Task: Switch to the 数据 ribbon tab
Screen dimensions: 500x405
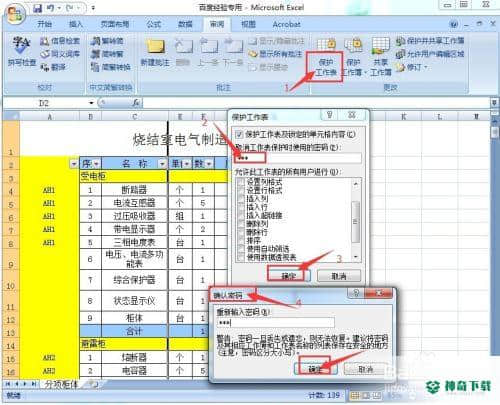Action: click(185, 24)
